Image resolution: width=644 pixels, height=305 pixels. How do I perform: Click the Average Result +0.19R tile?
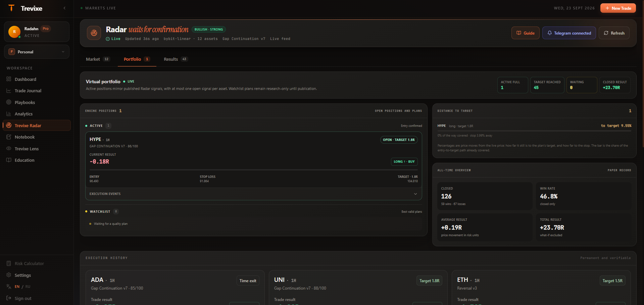tap(485, 227)
